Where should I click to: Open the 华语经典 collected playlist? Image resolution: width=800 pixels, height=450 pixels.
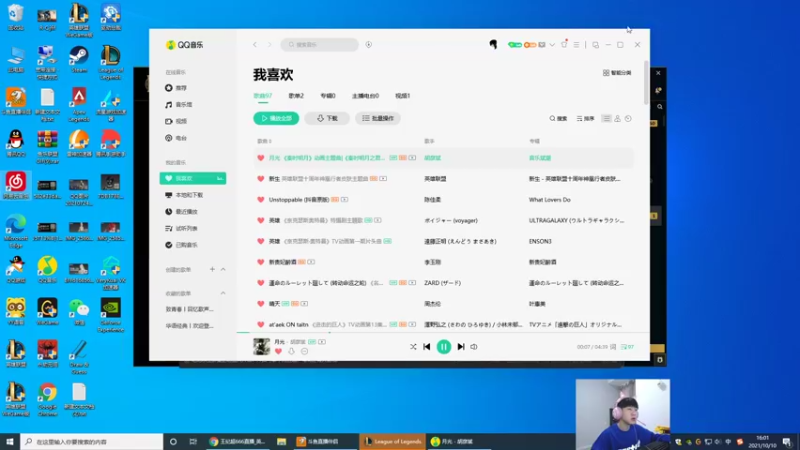(189, 326)
